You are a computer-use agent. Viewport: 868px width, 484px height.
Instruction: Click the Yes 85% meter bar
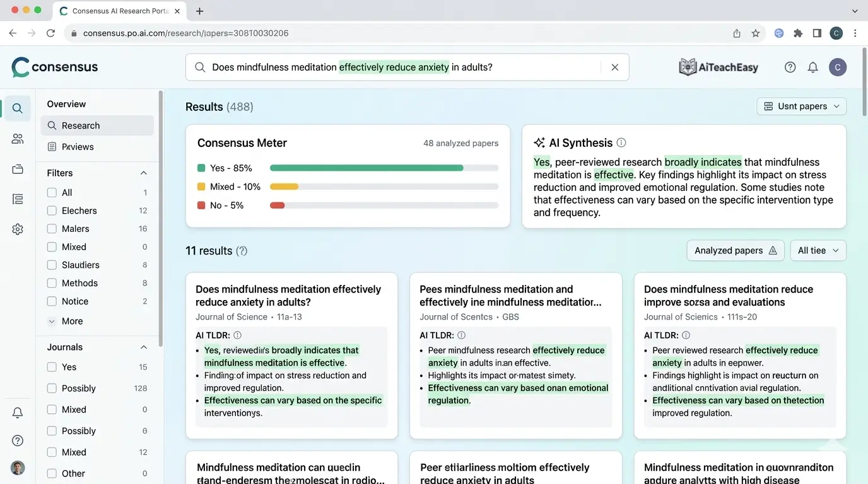366,168
